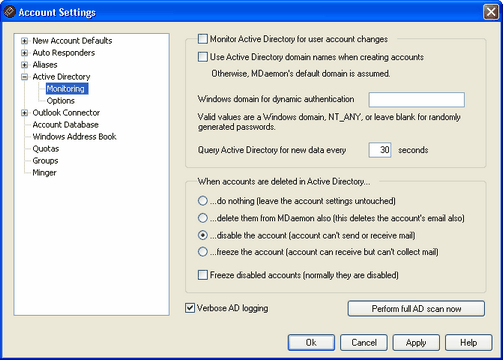Check Use Active Directory domain names
503x360 pixels.
click(203, 57)
